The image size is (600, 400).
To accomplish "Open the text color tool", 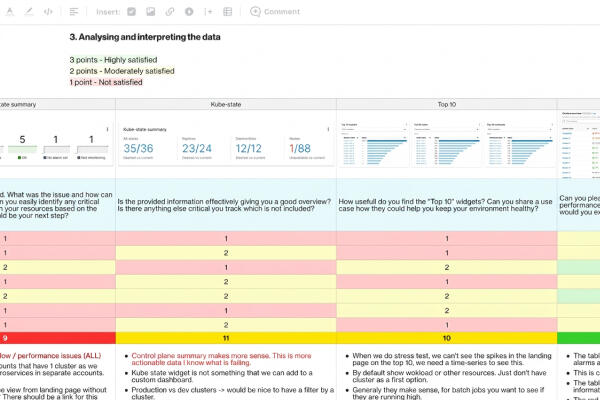I will (x=10, y=11).
